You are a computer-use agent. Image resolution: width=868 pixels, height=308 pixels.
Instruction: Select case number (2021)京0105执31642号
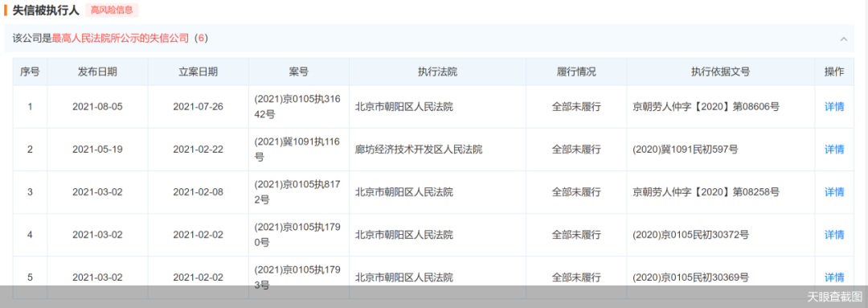coord(297,107)
